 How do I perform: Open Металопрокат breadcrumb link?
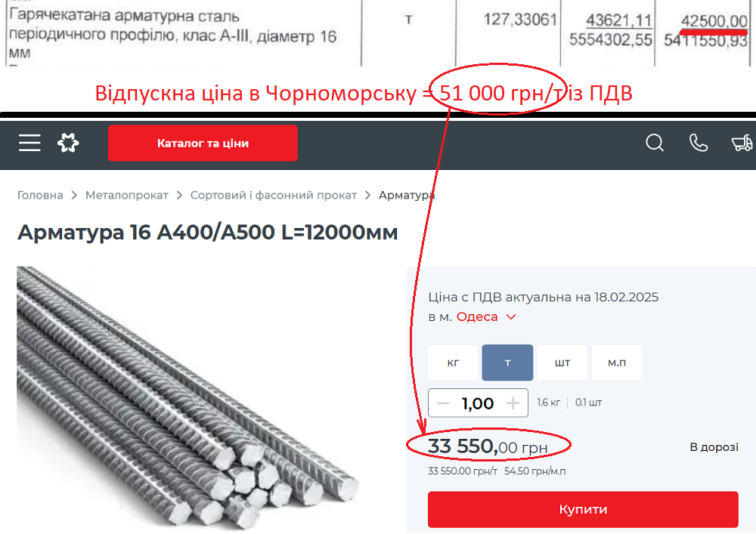coord(126,195)
